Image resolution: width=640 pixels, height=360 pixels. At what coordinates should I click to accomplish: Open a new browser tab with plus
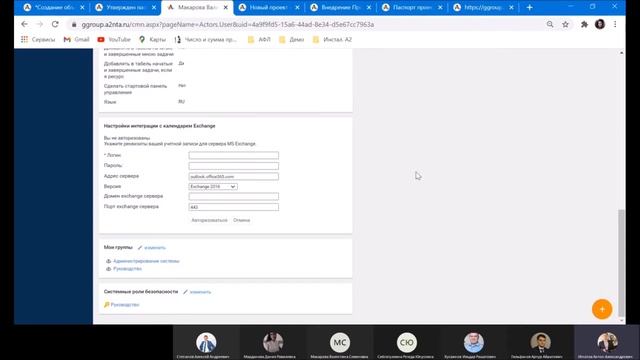tap(529, 7)
